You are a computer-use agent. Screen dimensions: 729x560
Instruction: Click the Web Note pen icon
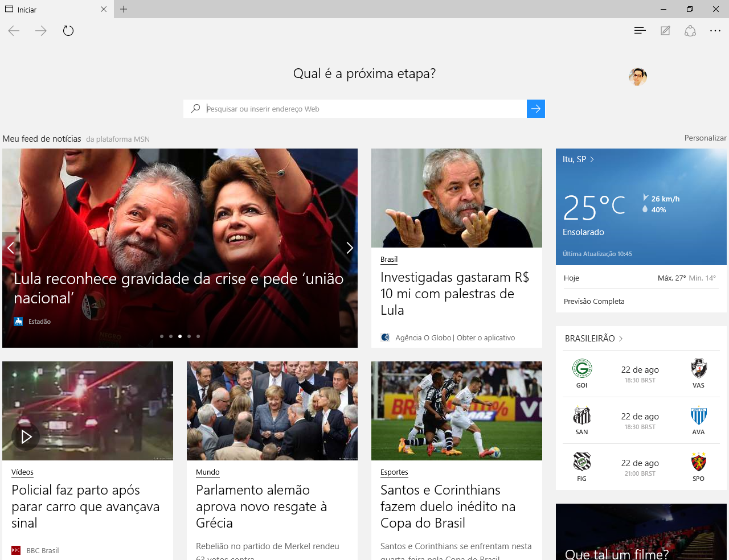[x=665, y=31]
